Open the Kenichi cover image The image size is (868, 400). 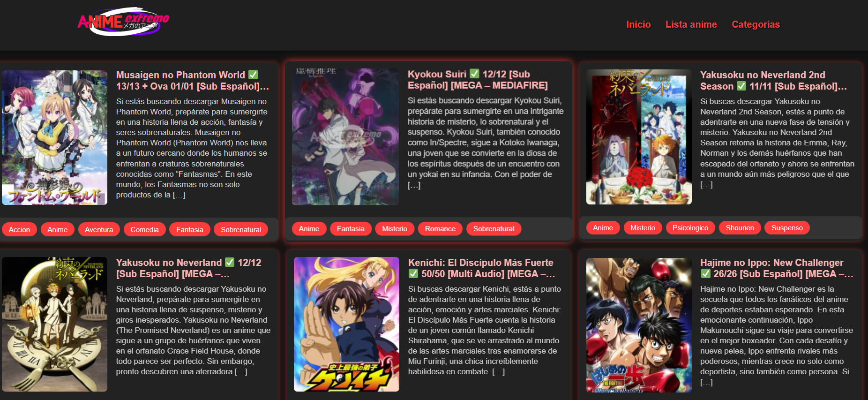point(346,324)
